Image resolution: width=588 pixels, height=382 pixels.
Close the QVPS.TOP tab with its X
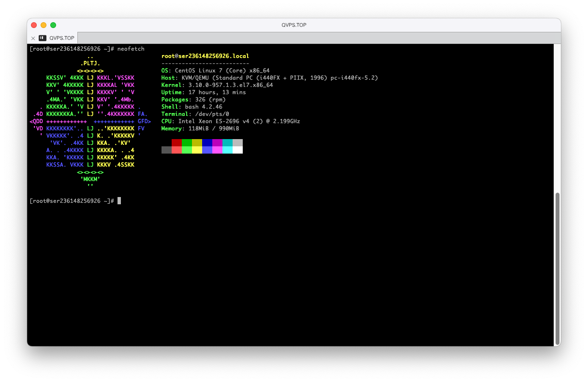33,38
